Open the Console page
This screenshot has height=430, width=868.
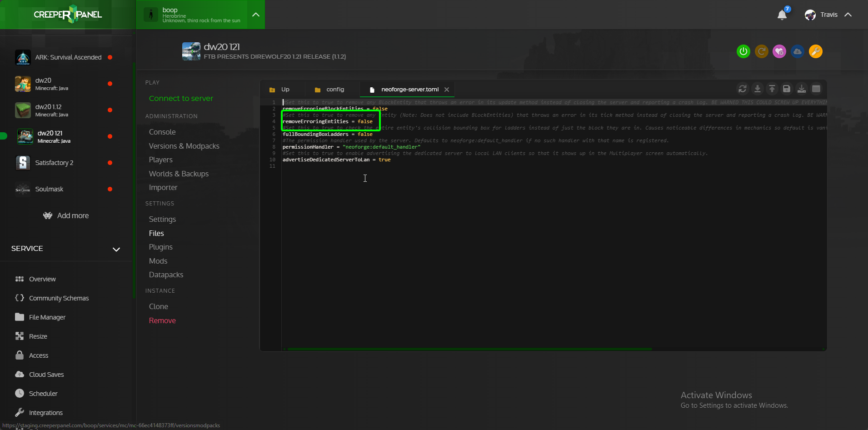point(162,132)
